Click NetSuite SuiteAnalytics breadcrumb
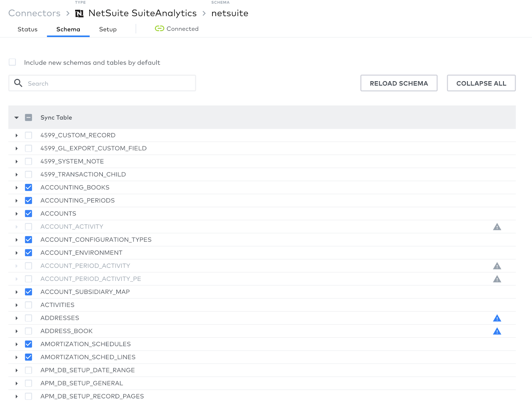Viewport: 532px width, 402px height. (143, 13)
